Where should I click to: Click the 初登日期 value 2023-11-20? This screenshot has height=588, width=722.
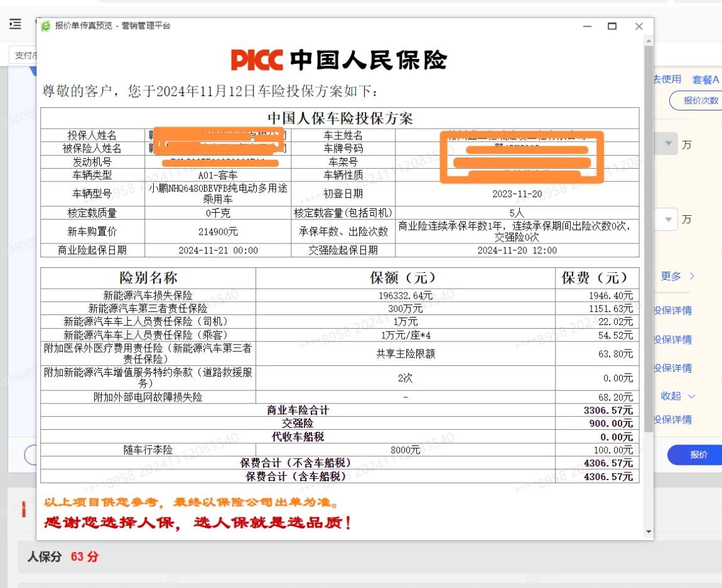(x=517, y=194)
